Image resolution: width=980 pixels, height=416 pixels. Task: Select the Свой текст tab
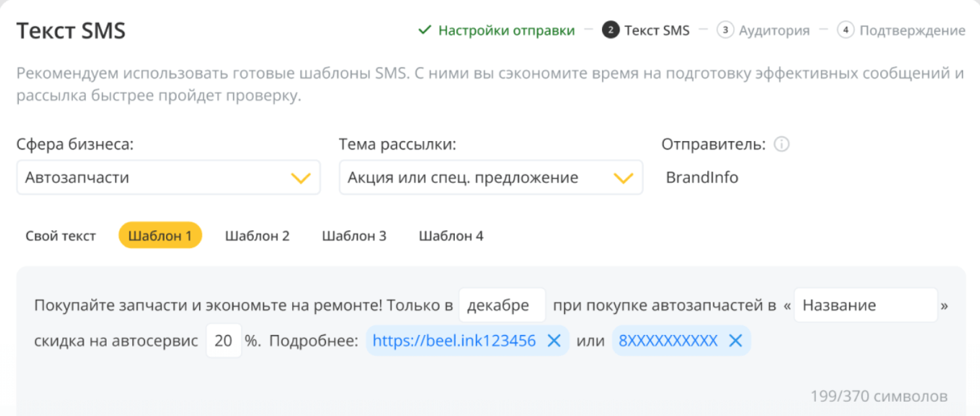pos(61,236)
